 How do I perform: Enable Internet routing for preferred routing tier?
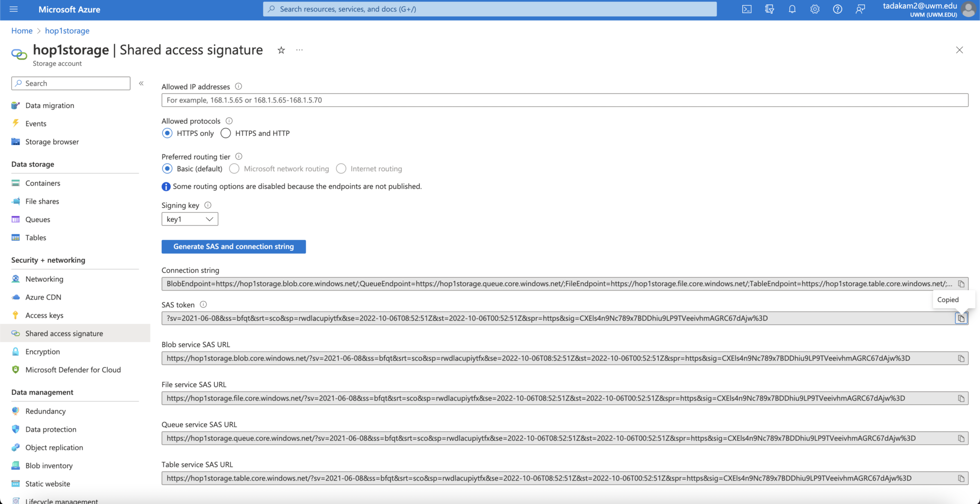tap(341, 168)
